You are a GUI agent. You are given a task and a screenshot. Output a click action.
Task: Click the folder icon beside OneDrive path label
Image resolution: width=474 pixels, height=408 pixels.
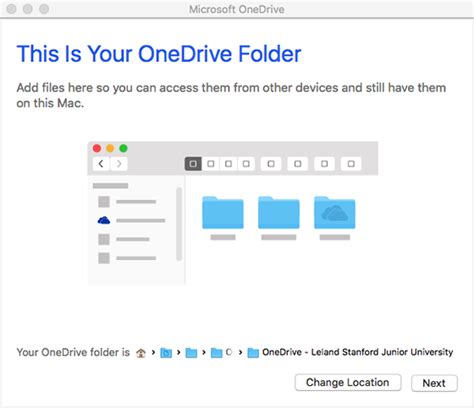[x=253, y=353]
